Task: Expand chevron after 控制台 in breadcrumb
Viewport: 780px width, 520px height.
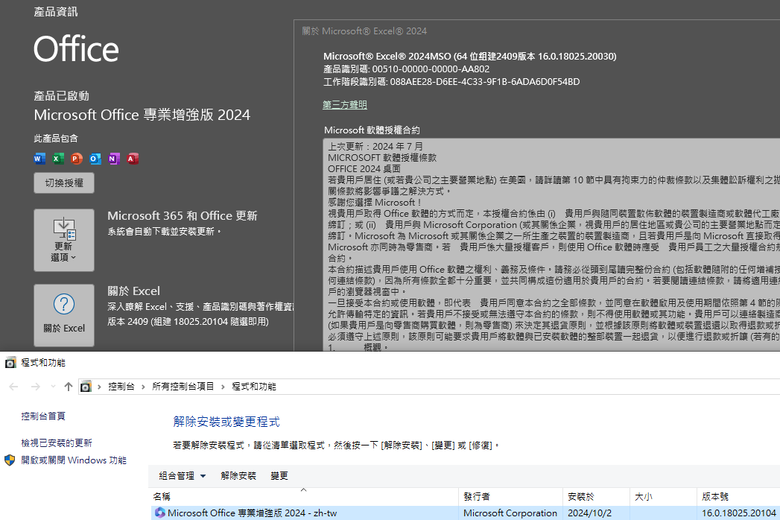Action: (143, 387)
